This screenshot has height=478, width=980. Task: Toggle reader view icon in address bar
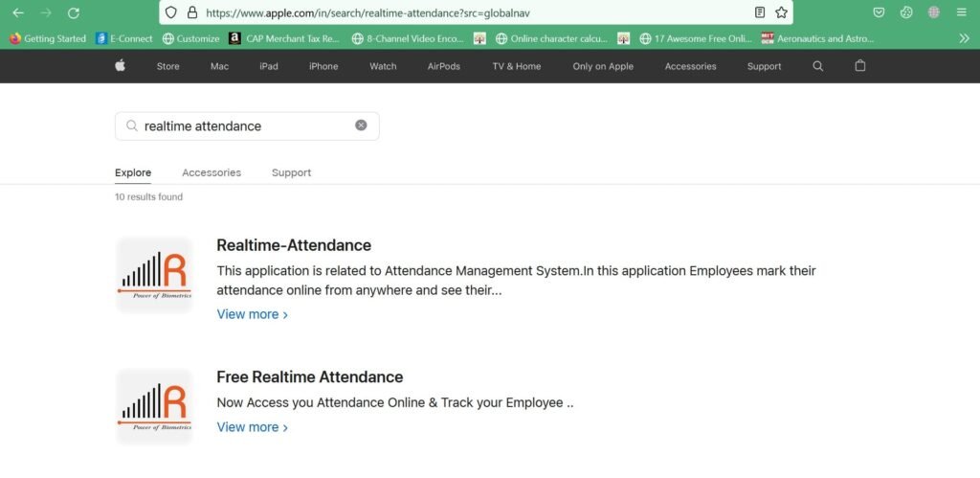[760, 12]
